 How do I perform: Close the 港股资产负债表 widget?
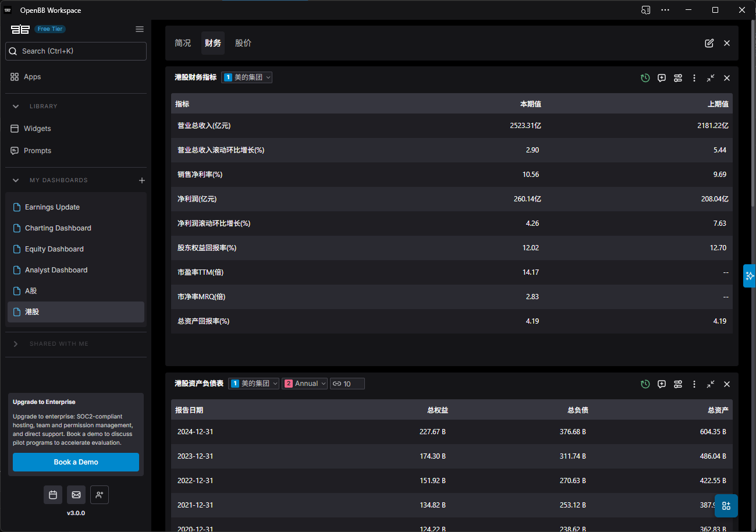click(x=727, y=384)
